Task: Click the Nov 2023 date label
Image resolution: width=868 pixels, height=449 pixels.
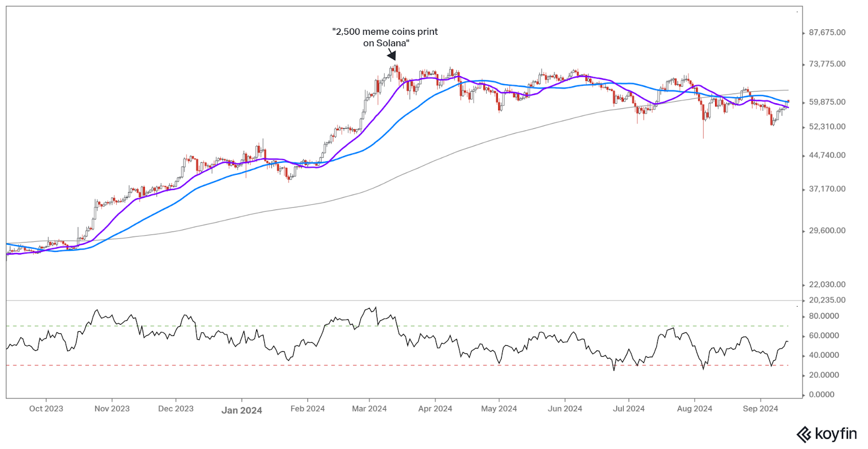Action: pos(112,409)
